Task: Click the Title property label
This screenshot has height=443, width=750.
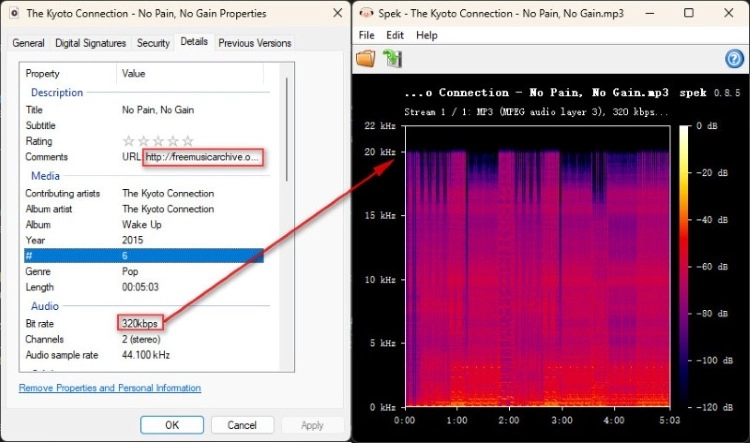Action: click(34, 110)
